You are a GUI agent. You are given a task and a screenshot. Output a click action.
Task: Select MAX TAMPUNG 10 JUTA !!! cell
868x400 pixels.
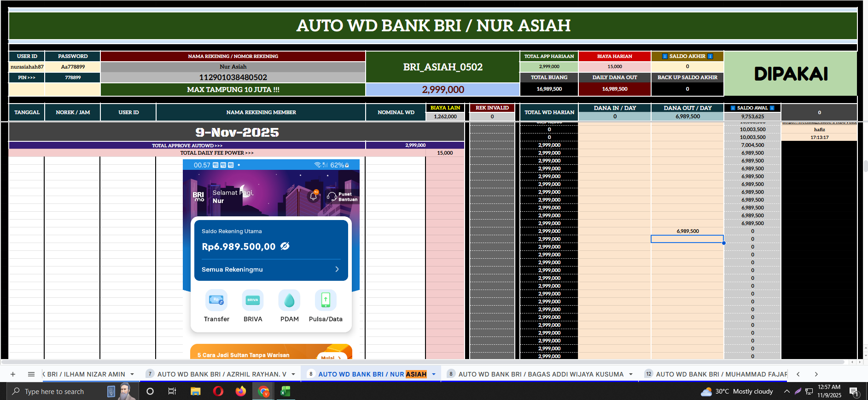233,90
